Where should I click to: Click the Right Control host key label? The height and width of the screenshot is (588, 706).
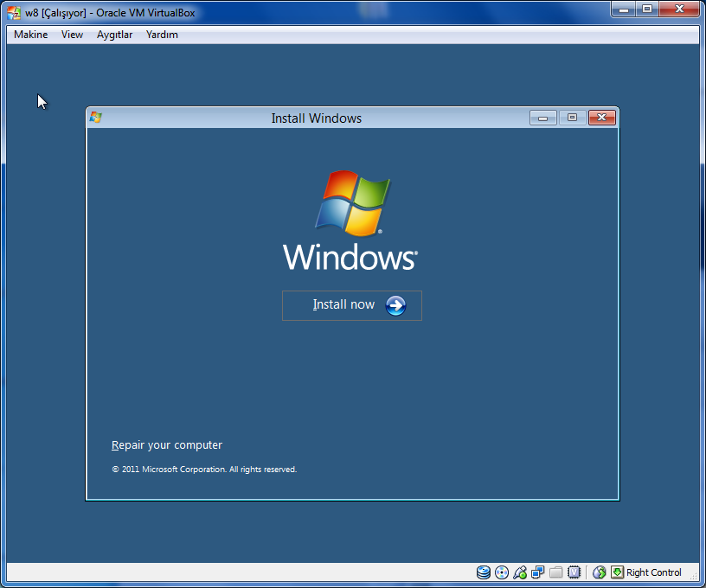654,572
